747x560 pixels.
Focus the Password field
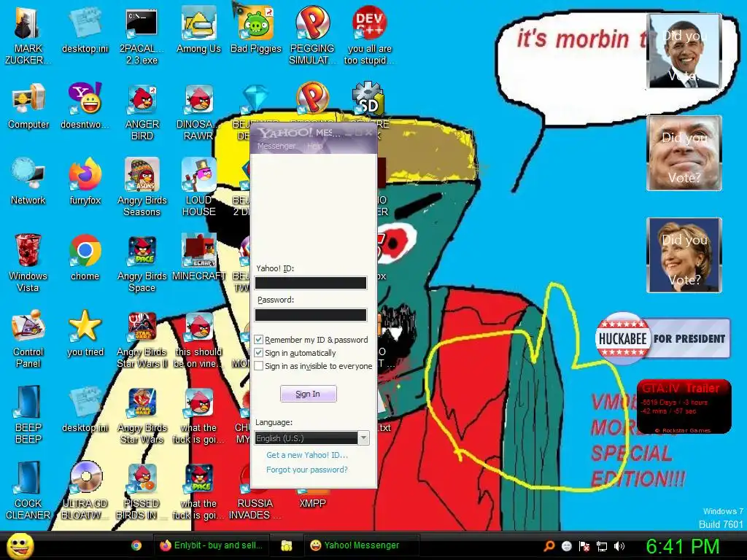[311, 315]
